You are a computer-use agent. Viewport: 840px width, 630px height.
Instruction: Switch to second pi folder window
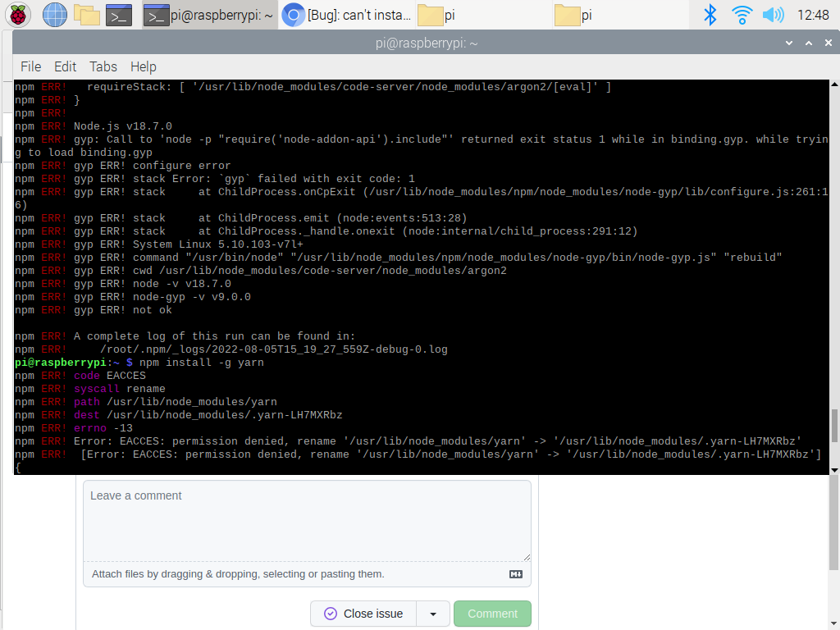(619, 15)
